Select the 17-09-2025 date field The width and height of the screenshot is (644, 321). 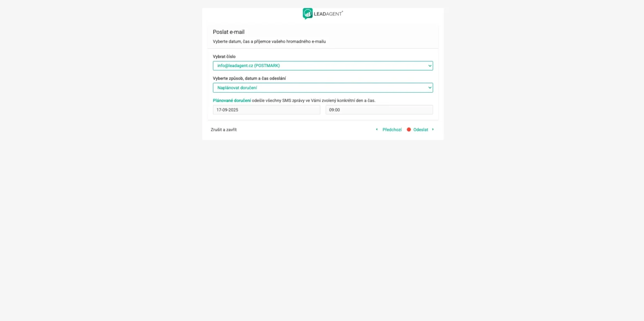[x=267, y=110]
